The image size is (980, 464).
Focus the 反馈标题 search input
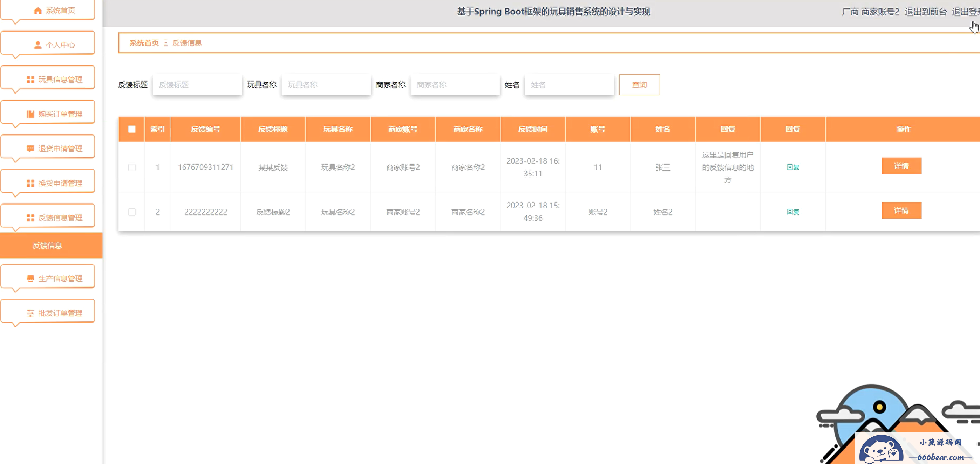click(x=197, y=85)
